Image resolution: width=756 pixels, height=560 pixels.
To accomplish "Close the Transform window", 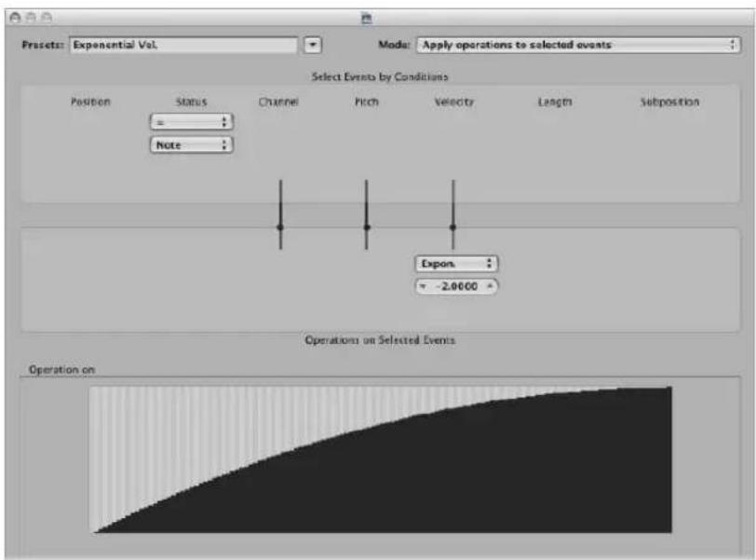I will click(15, 18).
